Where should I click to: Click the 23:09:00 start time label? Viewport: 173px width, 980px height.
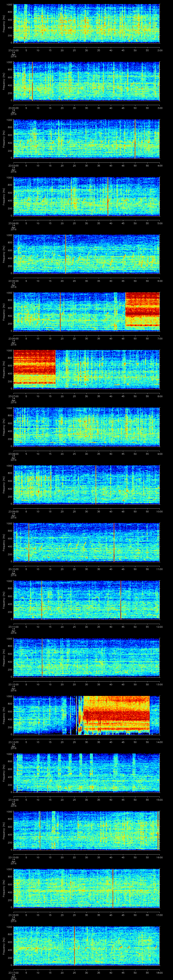[x=13, y=511]
